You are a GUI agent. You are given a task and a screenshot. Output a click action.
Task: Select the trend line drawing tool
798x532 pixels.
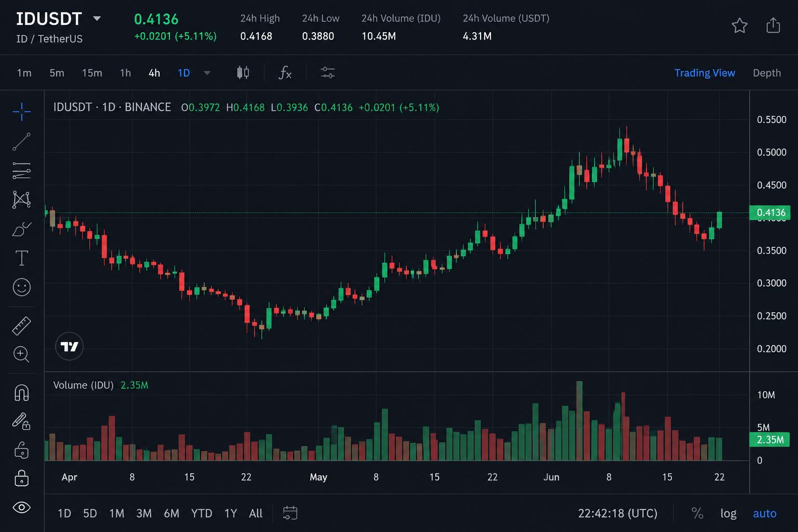[21, 142]
